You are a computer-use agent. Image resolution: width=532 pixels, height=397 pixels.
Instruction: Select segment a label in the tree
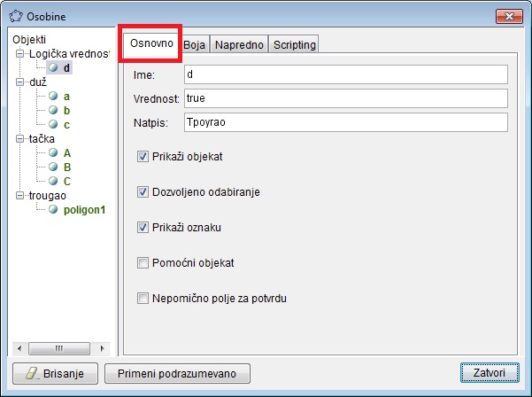pyautogui.click(x=67, y=97)
